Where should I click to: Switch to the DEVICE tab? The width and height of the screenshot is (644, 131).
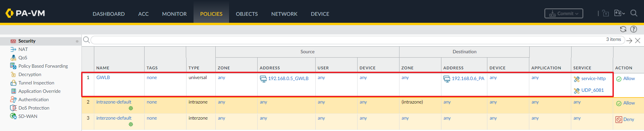(320, 14)
